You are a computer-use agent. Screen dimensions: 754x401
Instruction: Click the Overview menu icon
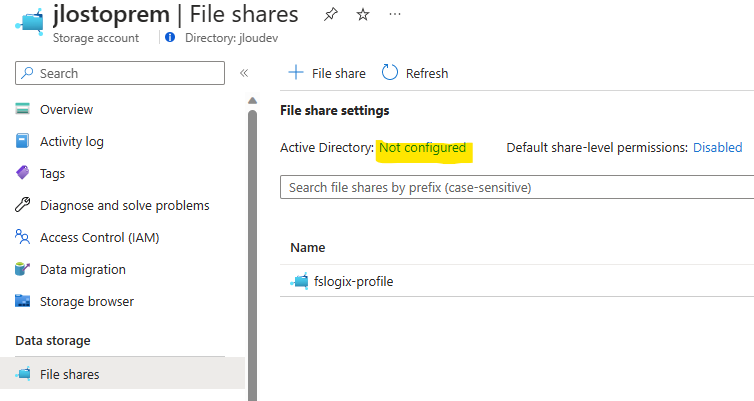[23, 109]
